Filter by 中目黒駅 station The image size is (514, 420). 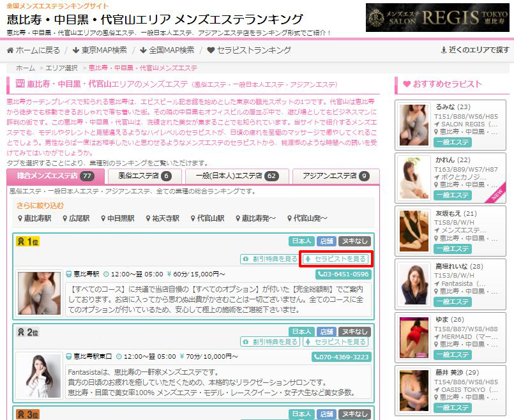116,218
